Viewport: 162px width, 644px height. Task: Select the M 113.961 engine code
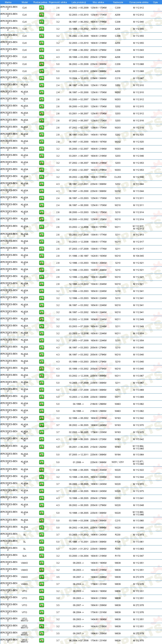click(138, 542)
